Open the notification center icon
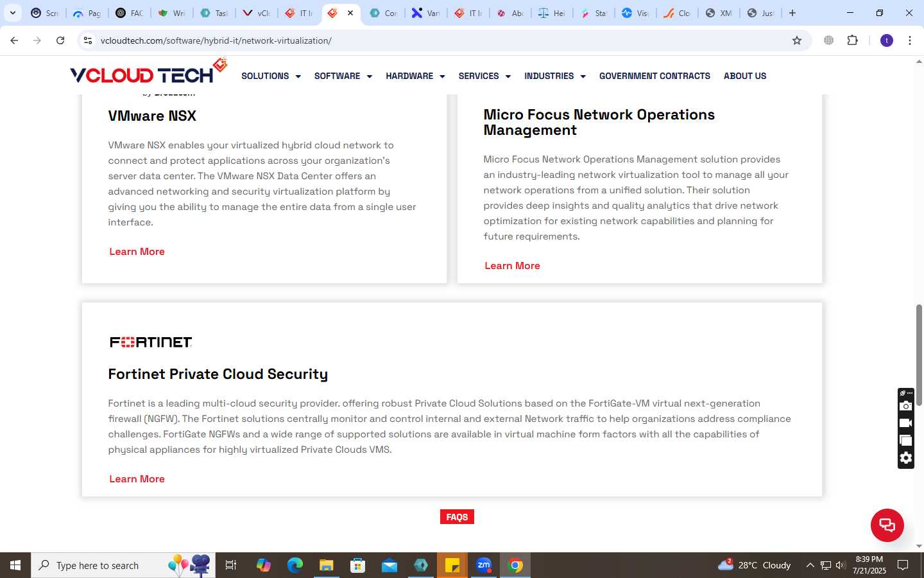 tap(903, 565)
